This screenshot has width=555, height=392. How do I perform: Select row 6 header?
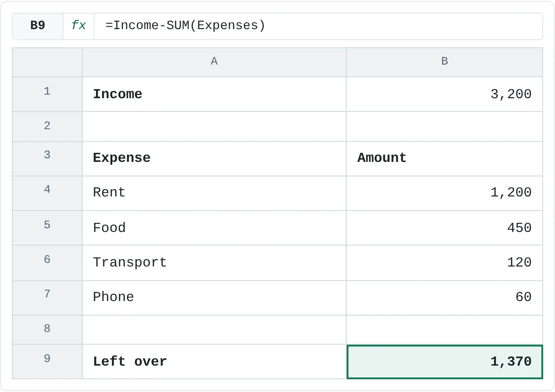tap(47, 263)
